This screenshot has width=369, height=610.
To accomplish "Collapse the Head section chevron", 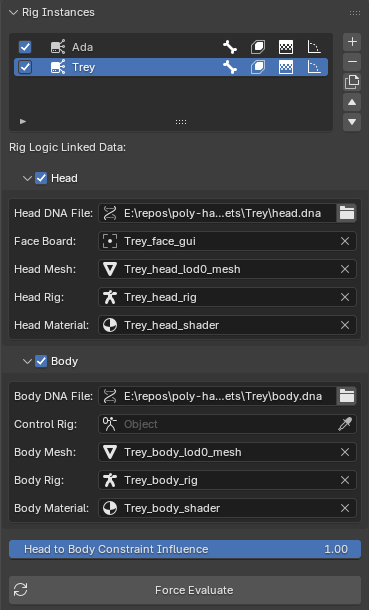I will coord(27,179).
